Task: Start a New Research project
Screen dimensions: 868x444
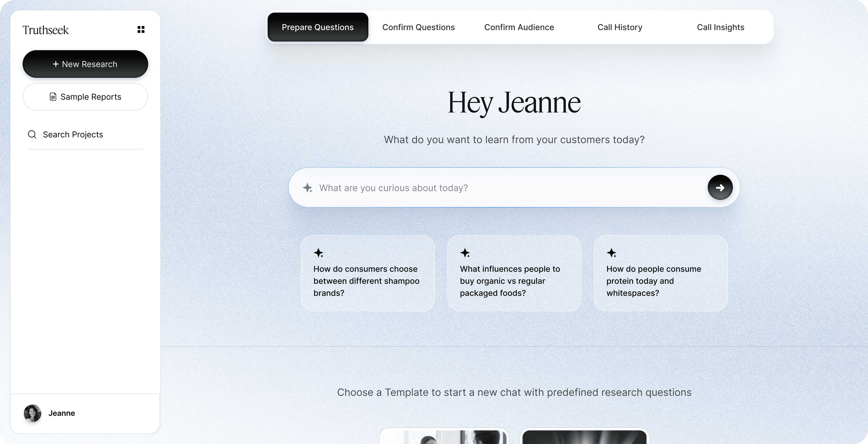Action: coord(85,64)
